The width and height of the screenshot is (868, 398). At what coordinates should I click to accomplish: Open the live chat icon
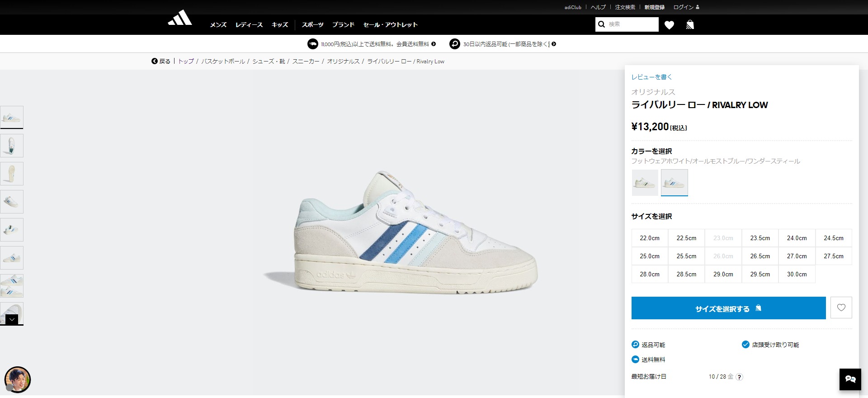tap(850, 379)
